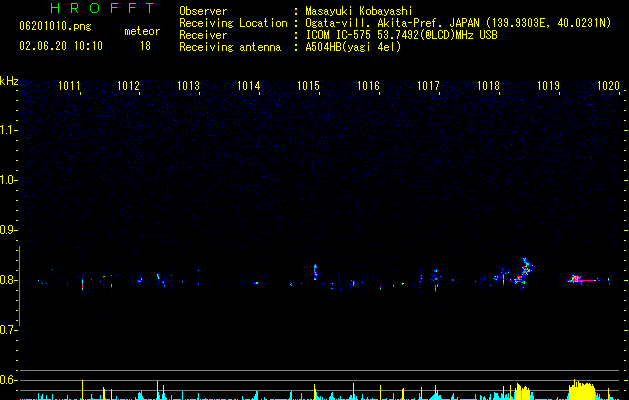The height and width of the screenshot is (400, 629).
Task: Select antenna value A504HB(yagi 4el)
Action: (353, 47)
